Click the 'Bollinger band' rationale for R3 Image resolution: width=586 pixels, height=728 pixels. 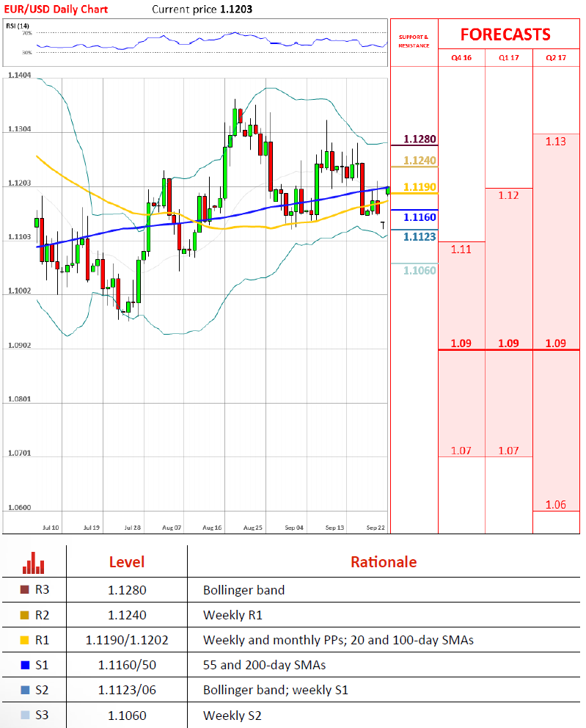244,590
